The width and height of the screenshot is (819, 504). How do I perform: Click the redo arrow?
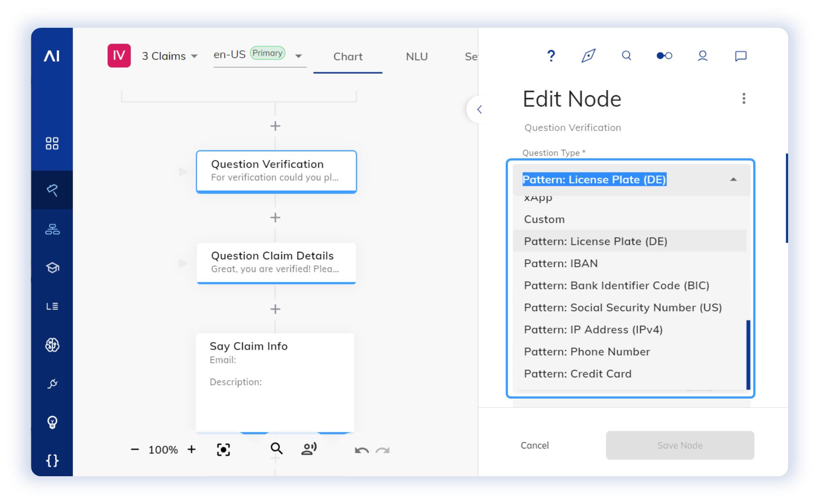(x=383, y=450)
